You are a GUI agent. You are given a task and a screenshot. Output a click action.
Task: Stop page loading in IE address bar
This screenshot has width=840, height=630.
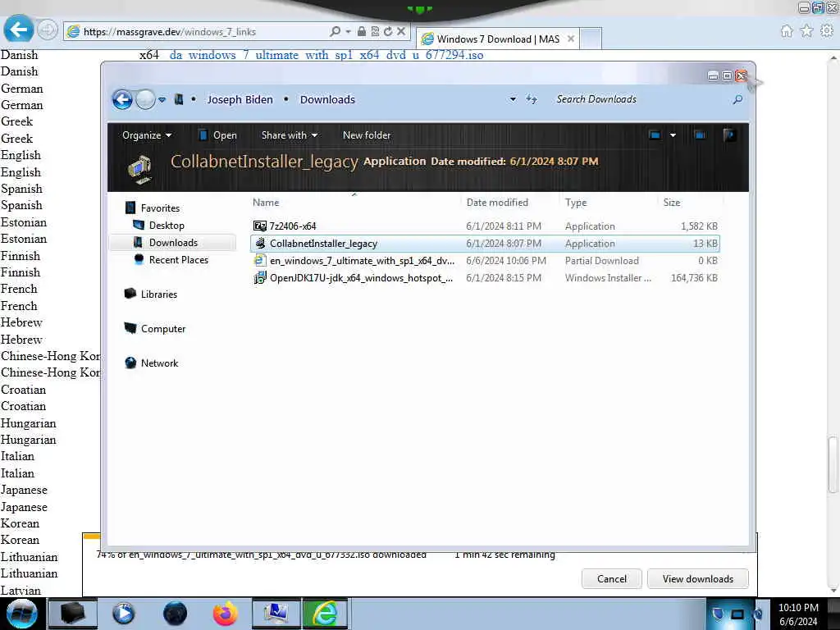coord(400,32)
